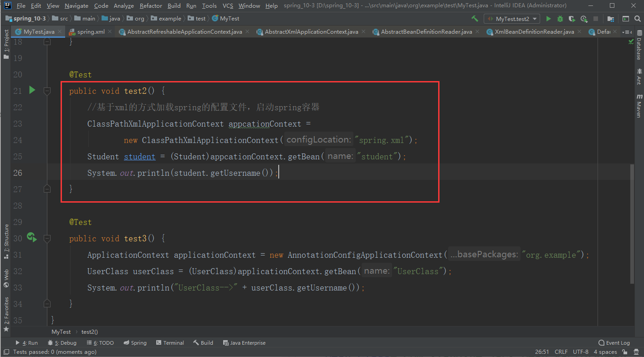Click the test3 gutter run icon
The height and width of the screenshot is (357, 644).
coord(31,237)
